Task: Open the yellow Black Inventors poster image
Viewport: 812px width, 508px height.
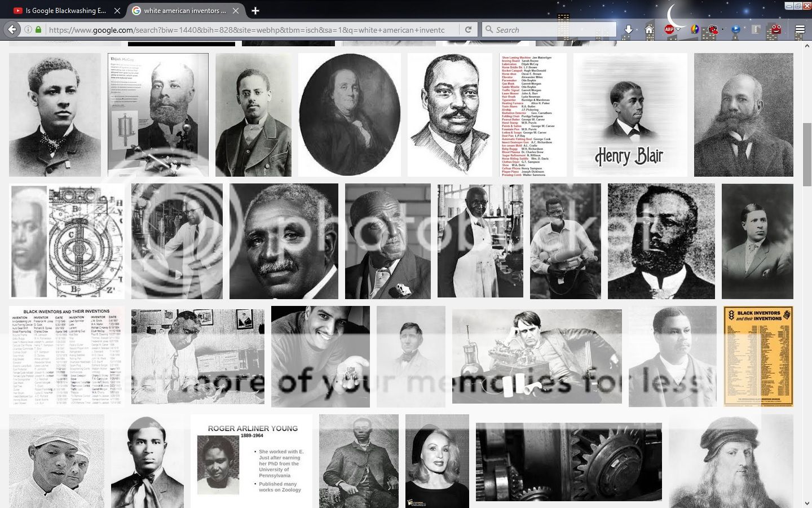Action: pos(758,356)
